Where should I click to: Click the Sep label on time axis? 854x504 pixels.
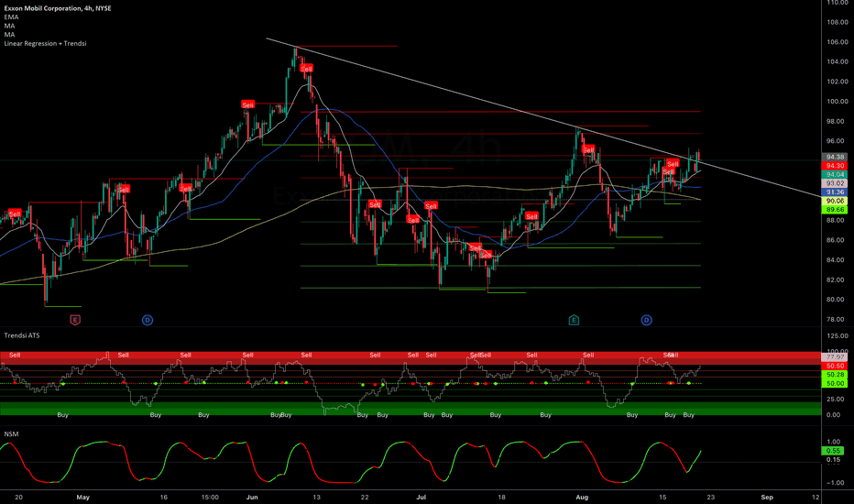[x=767, y=497]
